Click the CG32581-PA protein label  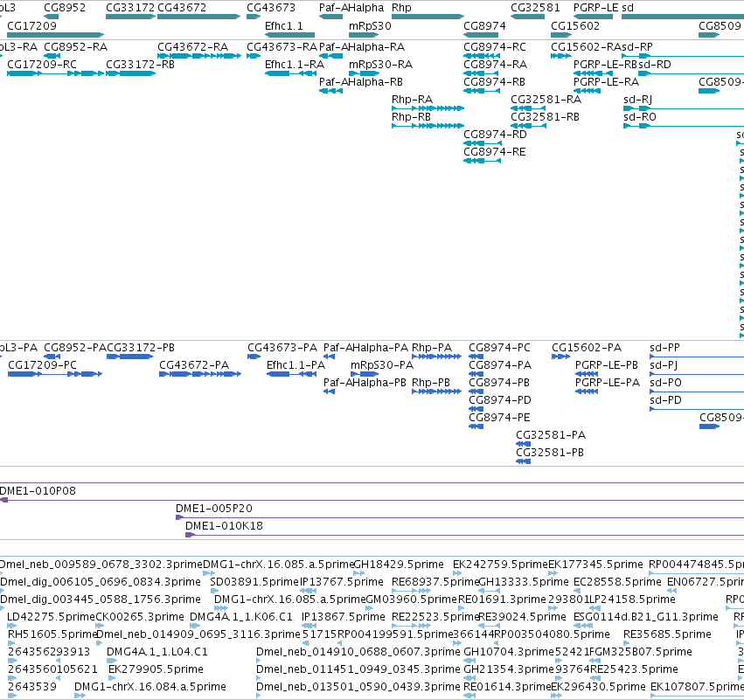(551, 435)
